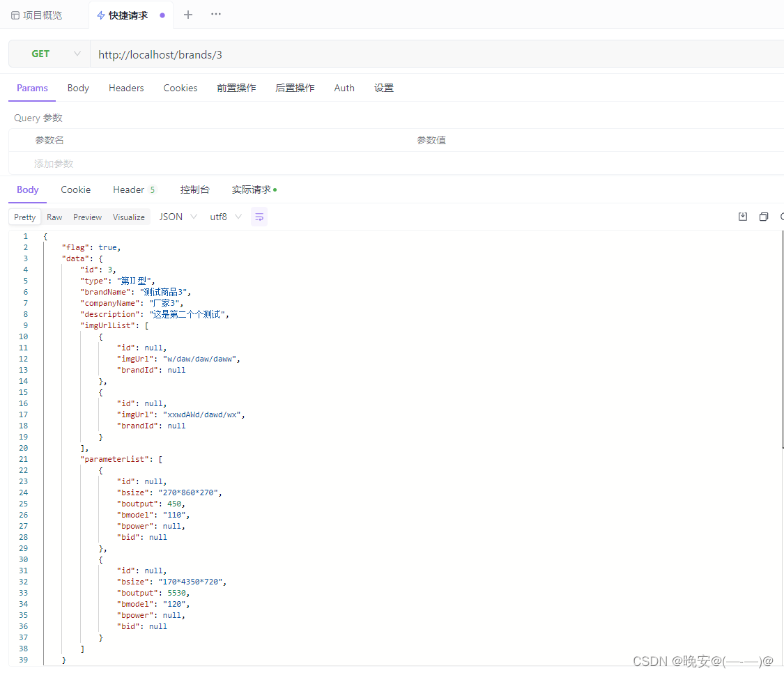Click the unsaved dot on 快捷请求 tab
Viewport: 784px width, 675px height.
(162, 15)
